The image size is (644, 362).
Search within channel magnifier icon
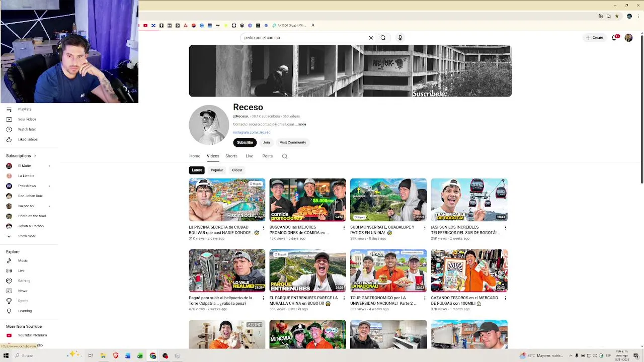click(285, 156)
